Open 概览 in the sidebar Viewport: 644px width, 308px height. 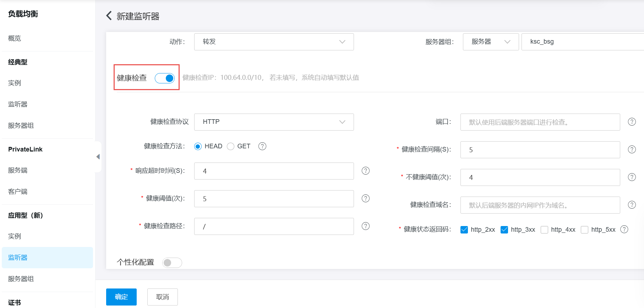(15, 38)
